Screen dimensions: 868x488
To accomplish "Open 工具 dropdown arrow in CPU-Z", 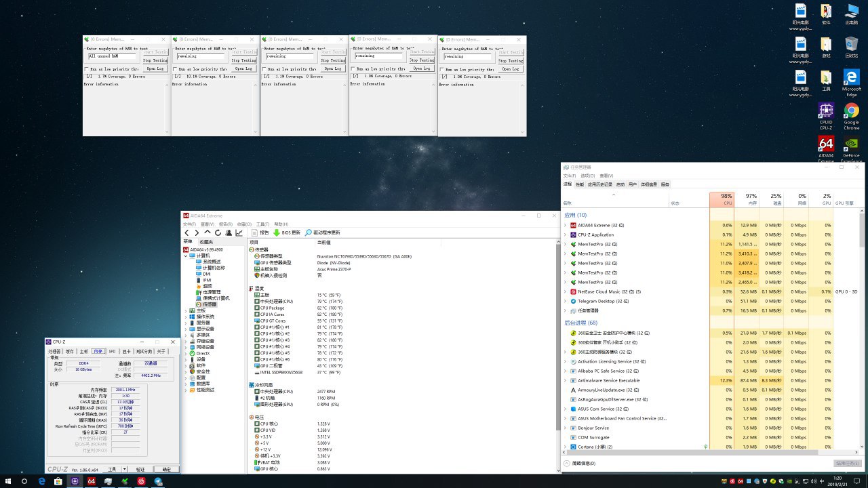I will pos(124,469).
